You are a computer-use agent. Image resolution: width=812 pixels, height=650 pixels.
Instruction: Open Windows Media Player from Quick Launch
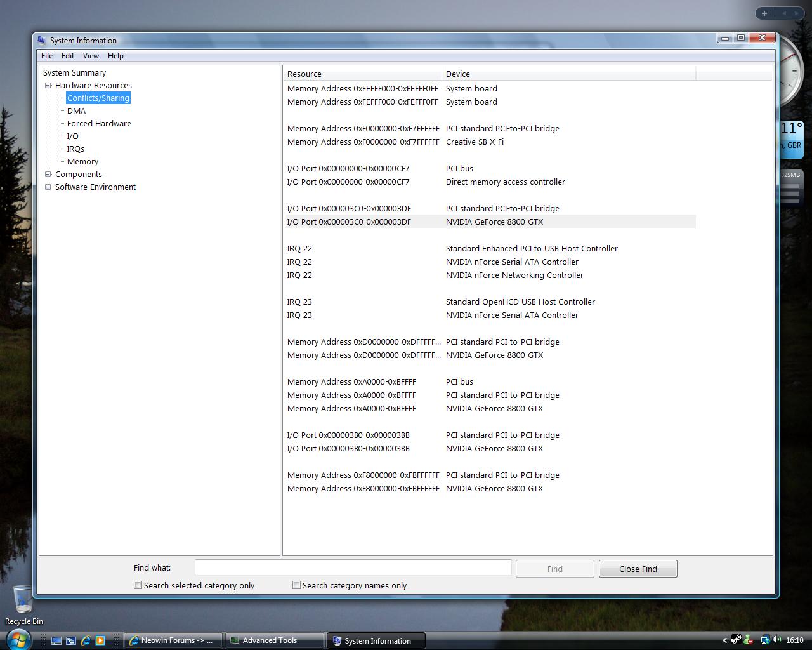click(100, 640)
